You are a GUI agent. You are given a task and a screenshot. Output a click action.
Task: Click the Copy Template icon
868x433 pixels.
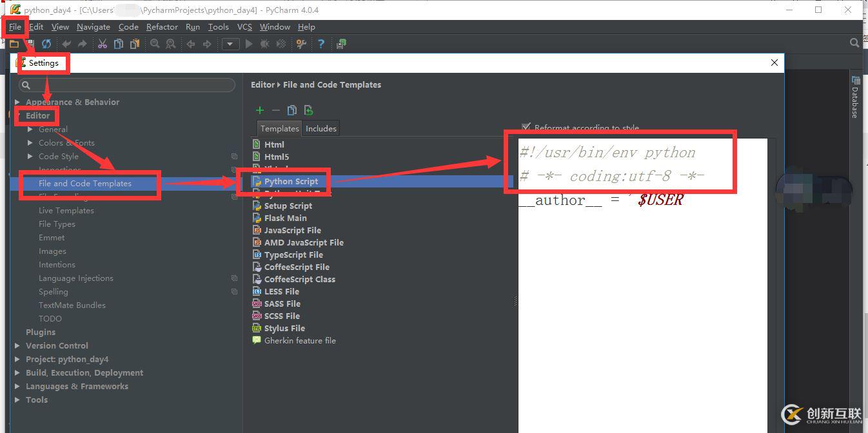[x=292, y=110]
